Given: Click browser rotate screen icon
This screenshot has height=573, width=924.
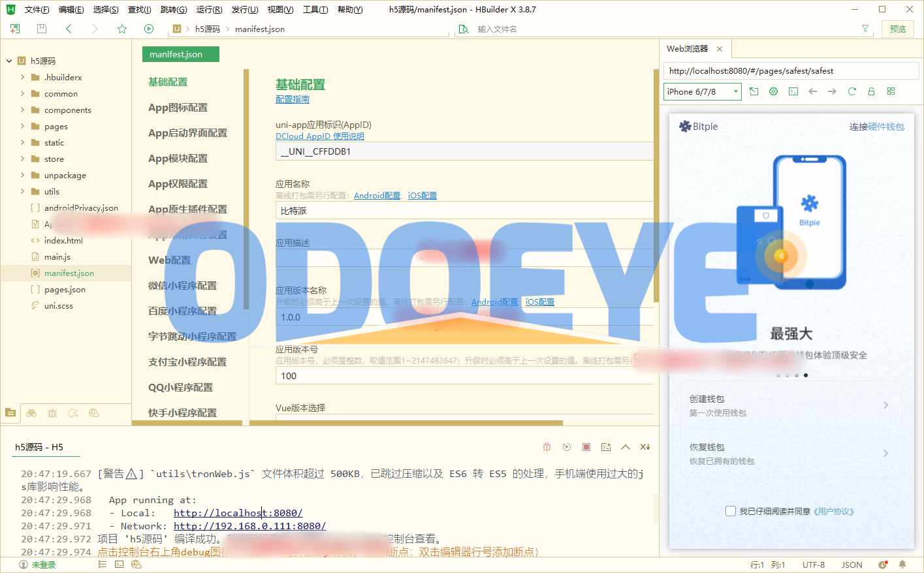Looking at the screenshot, I should click(754, 91).
